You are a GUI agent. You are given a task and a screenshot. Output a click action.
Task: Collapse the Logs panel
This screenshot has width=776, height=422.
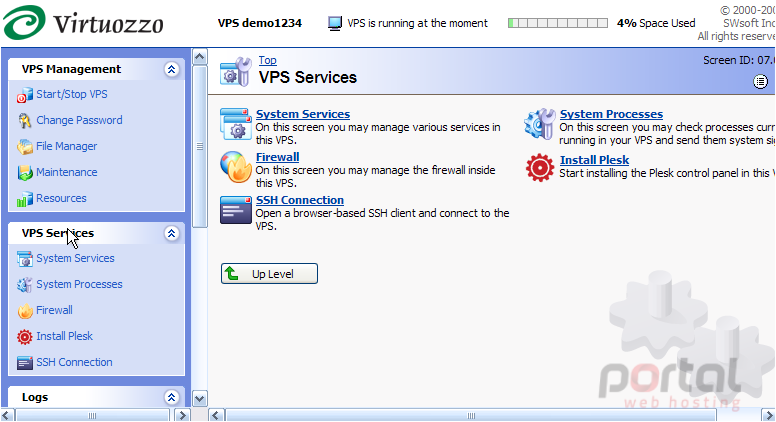point(171,397)
